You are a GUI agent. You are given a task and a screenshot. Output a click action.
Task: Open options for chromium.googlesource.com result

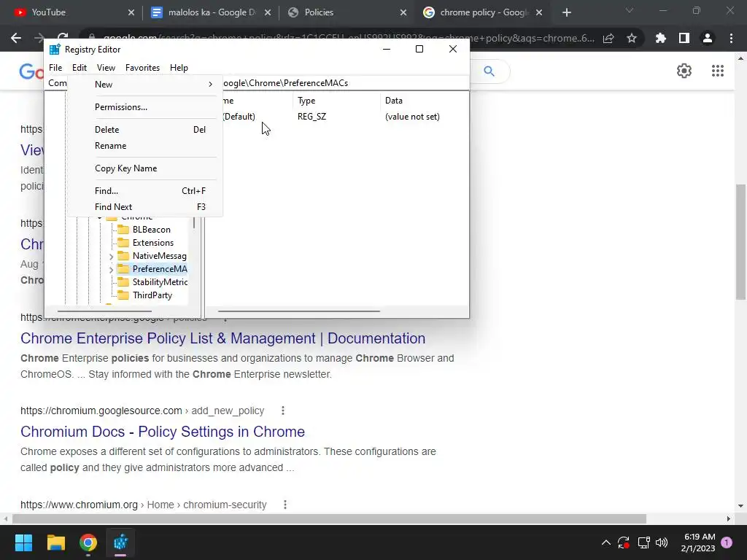click(283, 411)
